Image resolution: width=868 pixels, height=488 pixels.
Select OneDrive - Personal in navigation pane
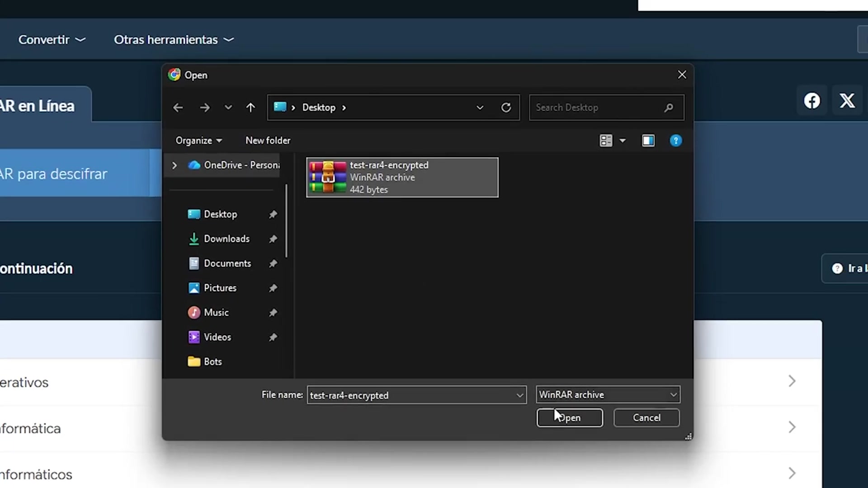234,165
